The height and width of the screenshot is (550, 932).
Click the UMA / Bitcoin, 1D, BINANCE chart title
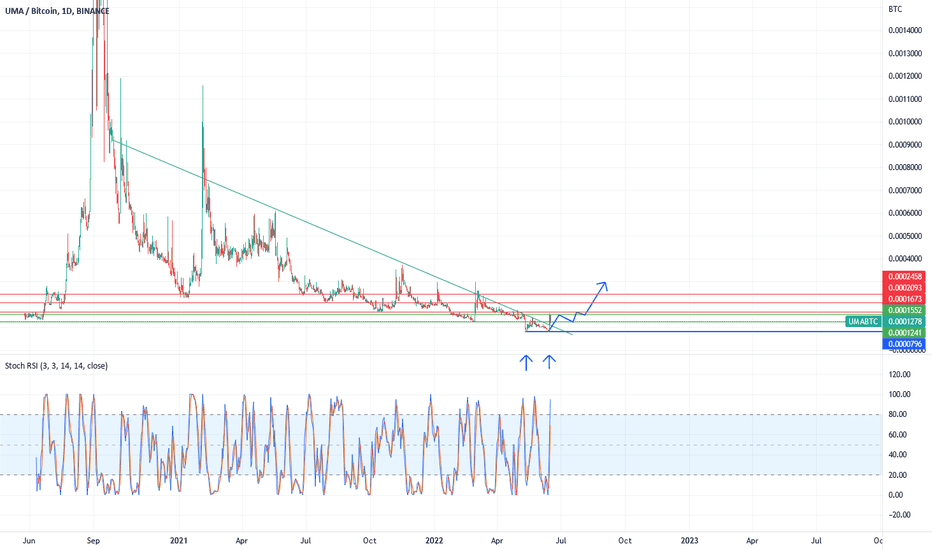tap(57, 11)
